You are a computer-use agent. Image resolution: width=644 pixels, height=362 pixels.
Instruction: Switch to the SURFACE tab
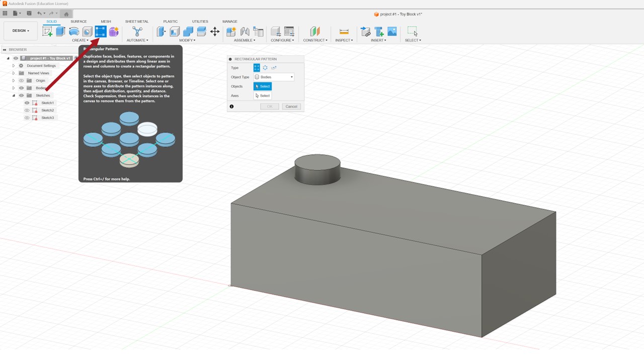(78, 22)
